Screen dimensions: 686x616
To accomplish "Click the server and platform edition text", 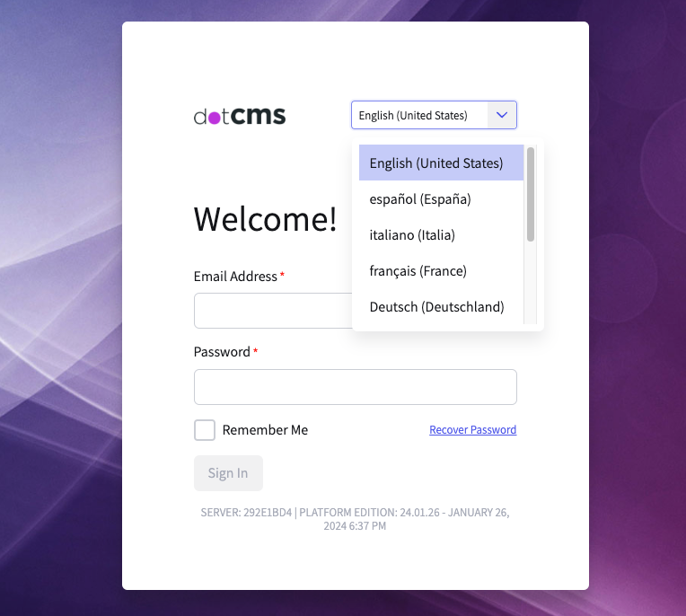I will pyautogui.click(x=355, y=519).
